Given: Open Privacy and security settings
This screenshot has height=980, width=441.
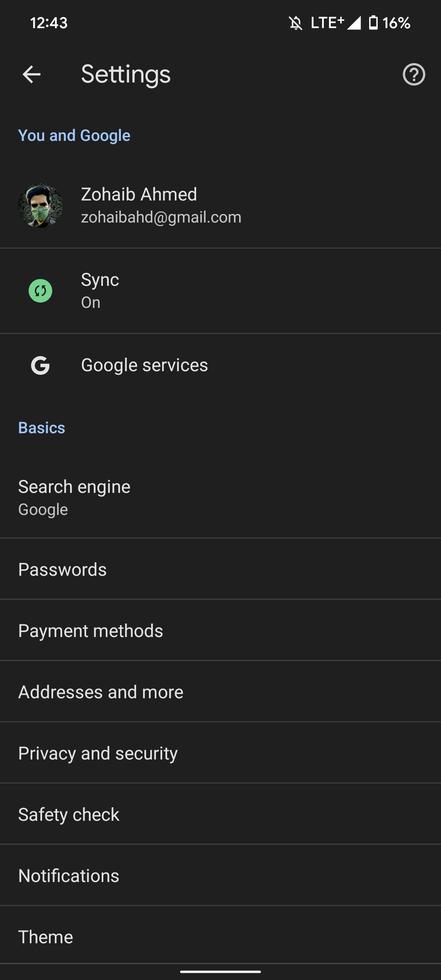Looking at the screenshot, I should point(220,753).
